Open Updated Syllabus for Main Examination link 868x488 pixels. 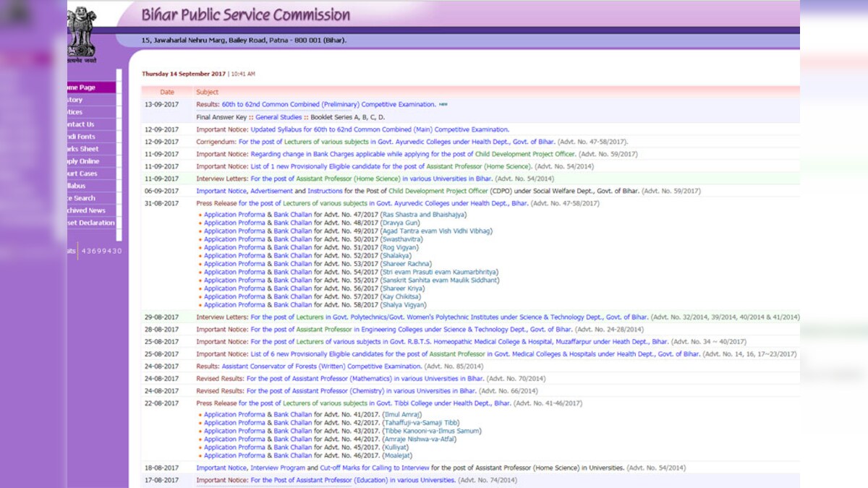[380, 129]
